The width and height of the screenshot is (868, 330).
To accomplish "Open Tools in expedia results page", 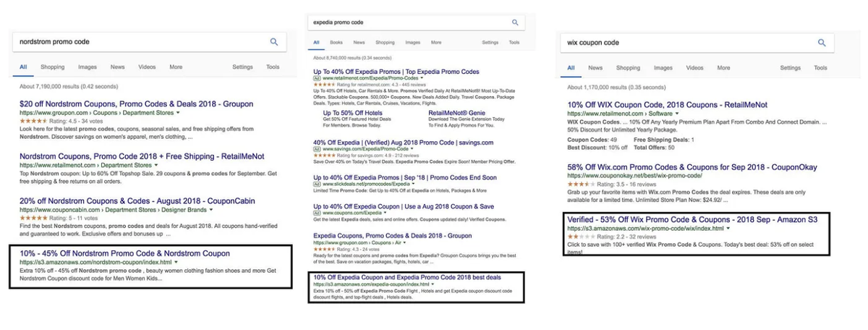I will point(514,43).
